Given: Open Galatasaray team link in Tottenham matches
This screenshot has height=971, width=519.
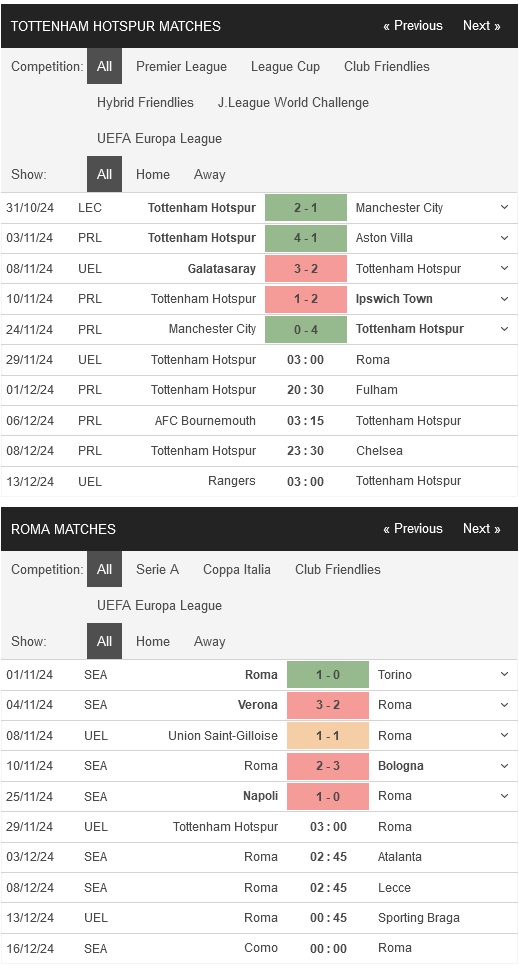Looking at the screenshot, I should (x=222, y=268).
